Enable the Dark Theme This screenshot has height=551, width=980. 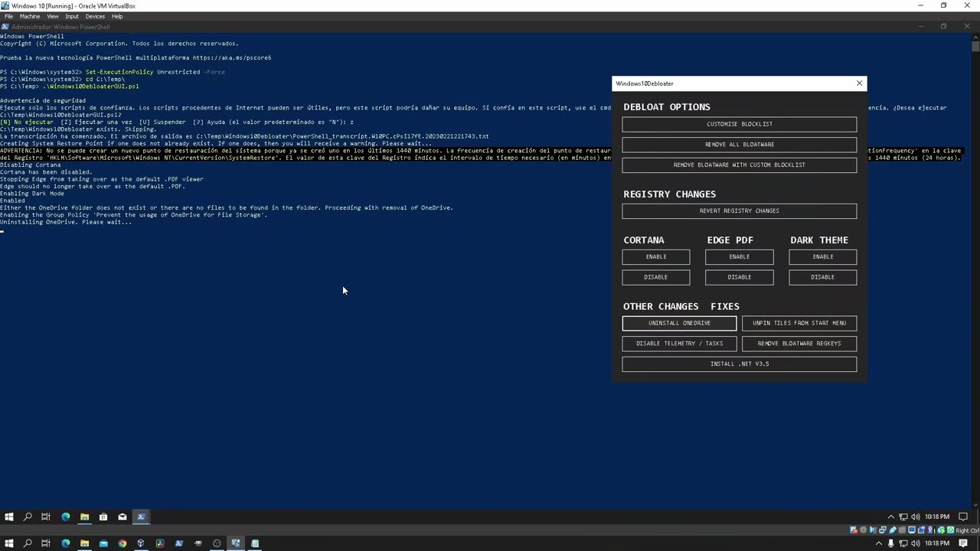pyautogui.click(x=822, y=256)
